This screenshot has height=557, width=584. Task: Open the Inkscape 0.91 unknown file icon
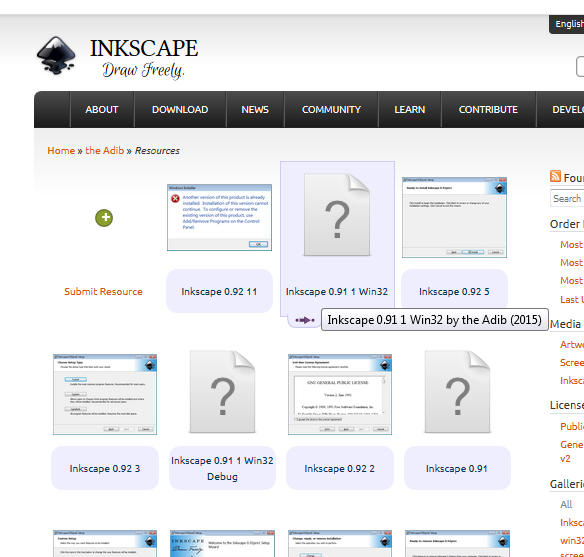click(457, 392)
